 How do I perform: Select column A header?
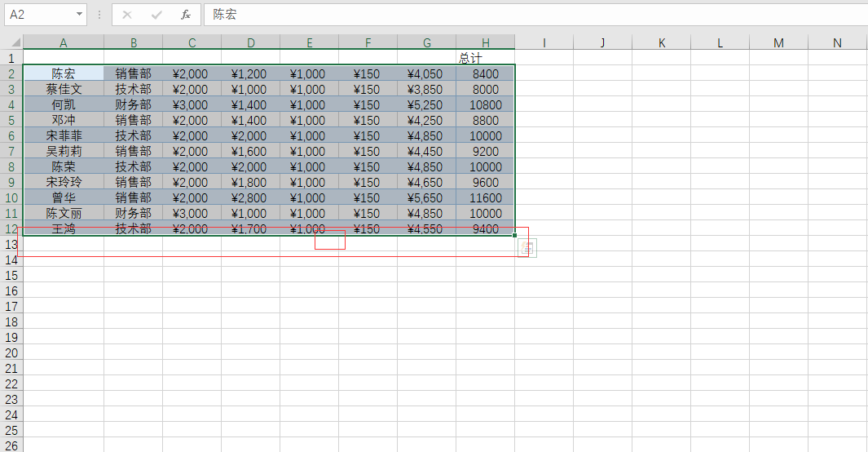click(64, 42)
